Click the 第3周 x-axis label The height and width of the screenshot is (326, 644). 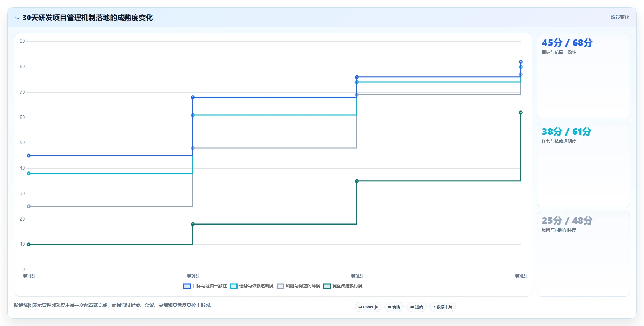point(357,276)
